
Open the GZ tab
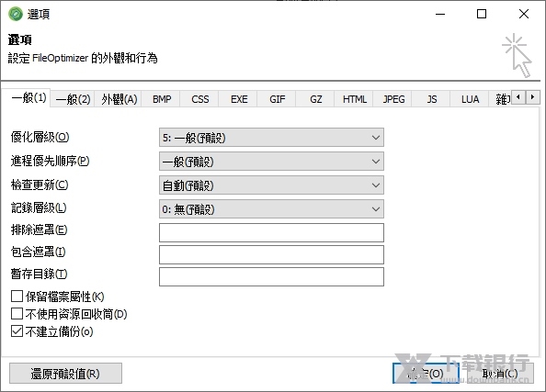point(316,99)
